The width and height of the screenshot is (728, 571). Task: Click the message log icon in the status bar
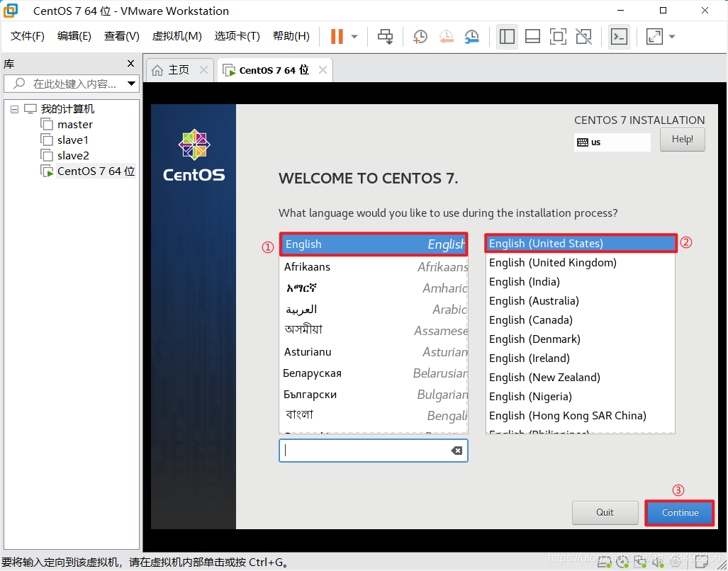702,563
